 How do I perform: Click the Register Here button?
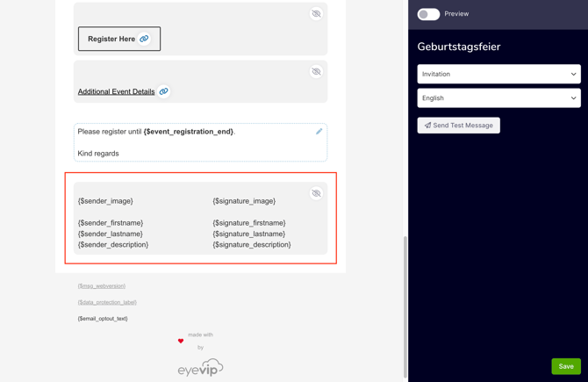coord(111,39)
